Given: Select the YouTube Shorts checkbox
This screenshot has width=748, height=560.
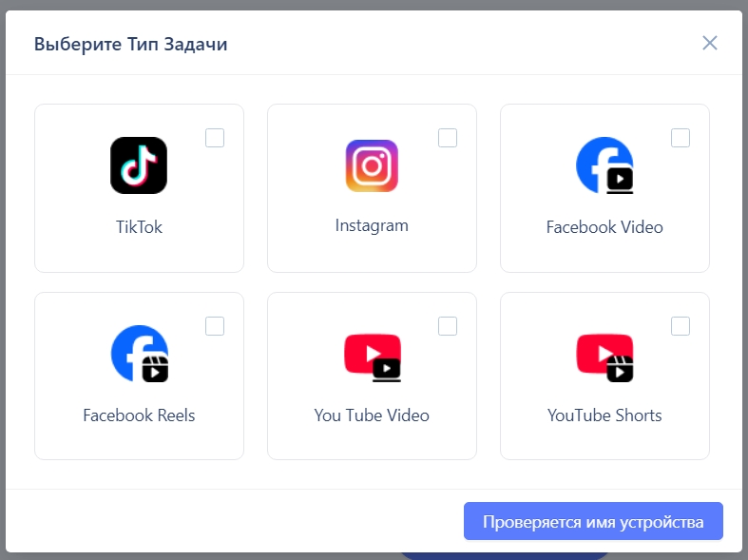Looking at the screenshot, I should (x=681, y=326).
